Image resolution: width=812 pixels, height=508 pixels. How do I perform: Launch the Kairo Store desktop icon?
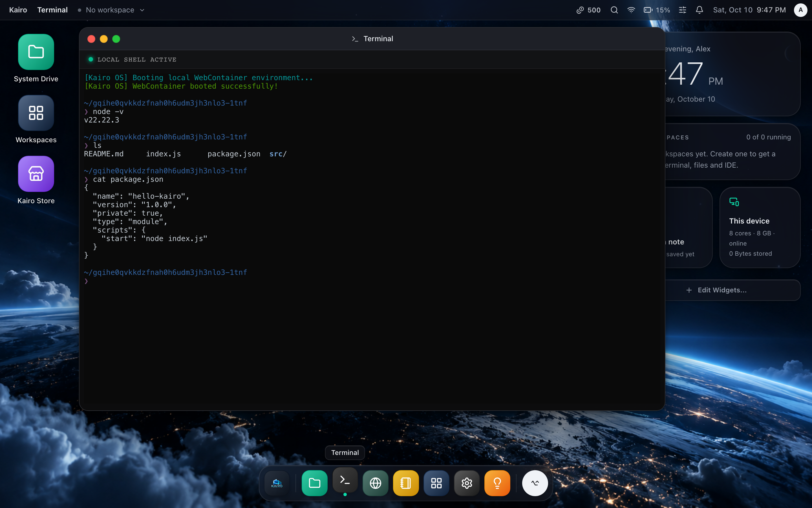pos(36,174)
